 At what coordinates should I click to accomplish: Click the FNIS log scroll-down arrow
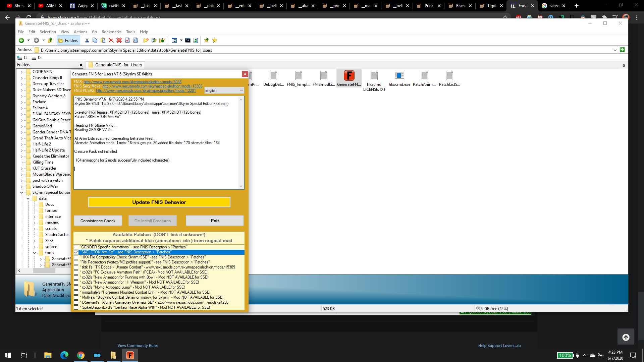tap(241, 186)
